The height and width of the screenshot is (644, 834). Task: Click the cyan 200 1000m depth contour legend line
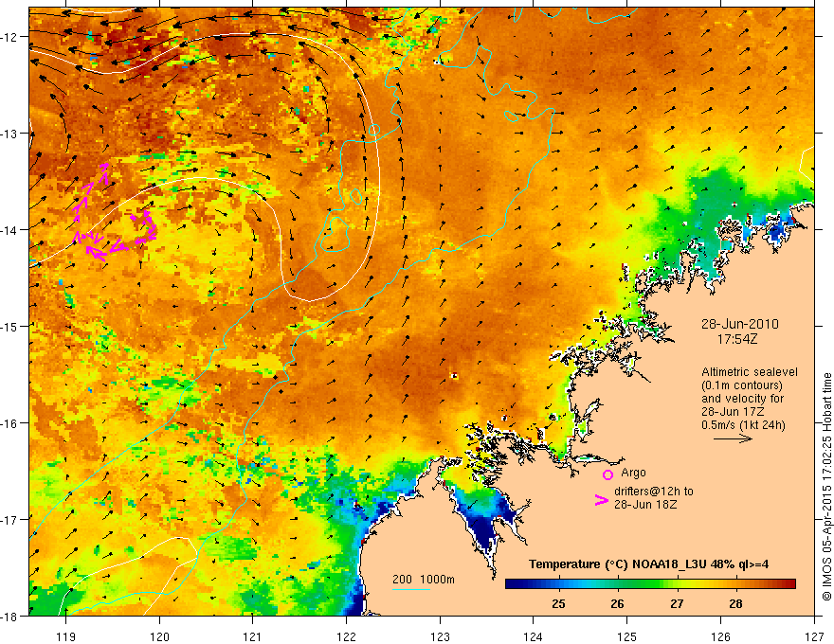pyautogui.click(x=411, y=589)
